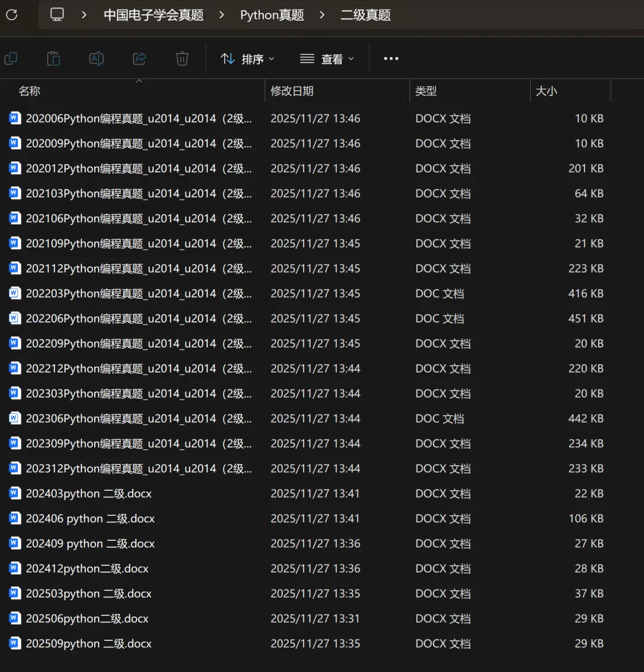Expand chevron after 中国电子学会真题 breadcrumb
The width and height of the screenshot is (644, 672).
pos(221,15)
